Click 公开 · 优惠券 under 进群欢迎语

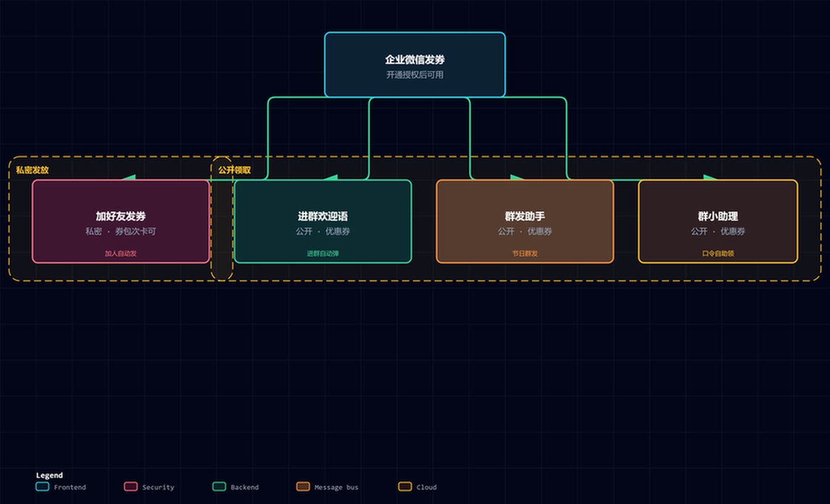pyautogui.click(x=323, y=231)
